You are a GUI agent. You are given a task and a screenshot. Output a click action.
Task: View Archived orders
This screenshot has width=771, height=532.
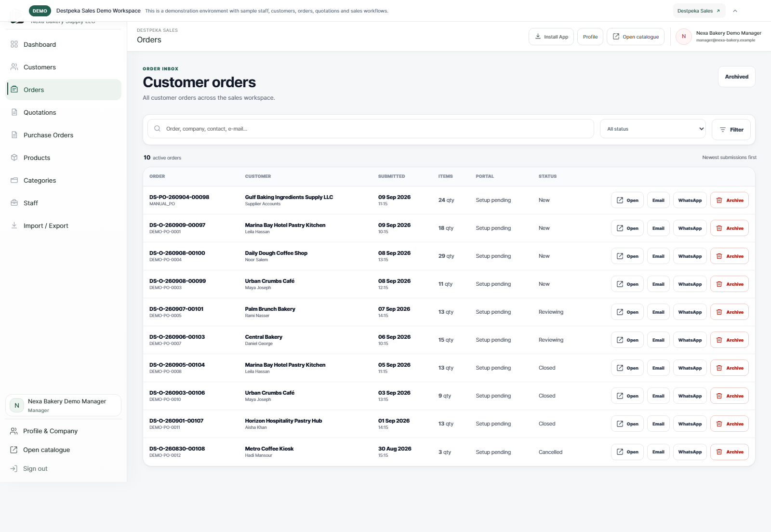click(736, 77)
